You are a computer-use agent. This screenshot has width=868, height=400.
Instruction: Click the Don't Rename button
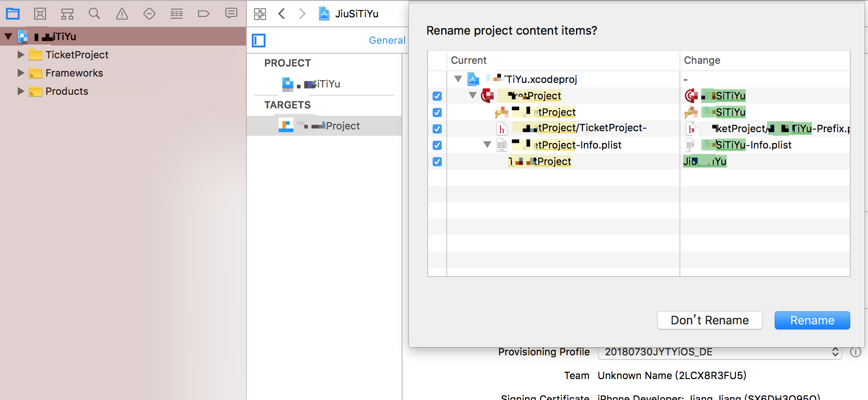(710, 320)
